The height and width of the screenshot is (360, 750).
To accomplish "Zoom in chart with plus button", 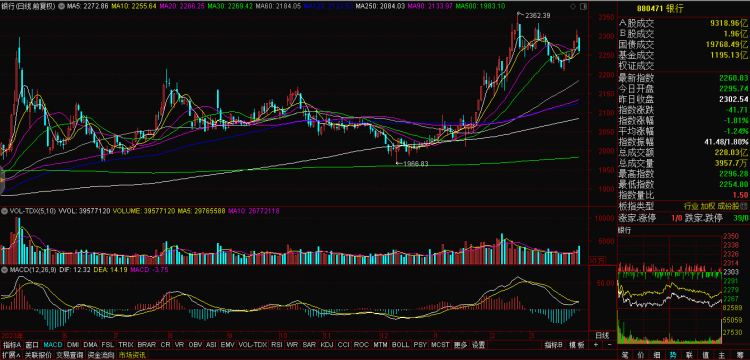I will click(596, 345).
